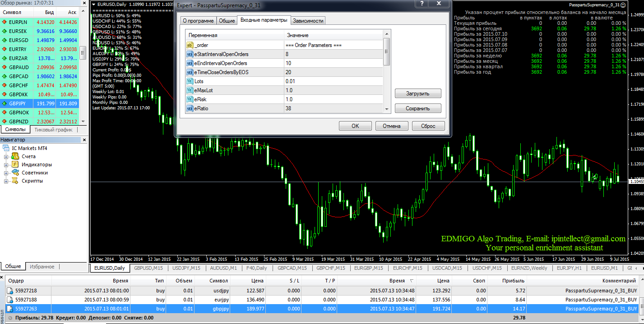Viewport: 644px width, 324px height.
Task: Click the Отмена button
Action: click(x=392, y=126)
